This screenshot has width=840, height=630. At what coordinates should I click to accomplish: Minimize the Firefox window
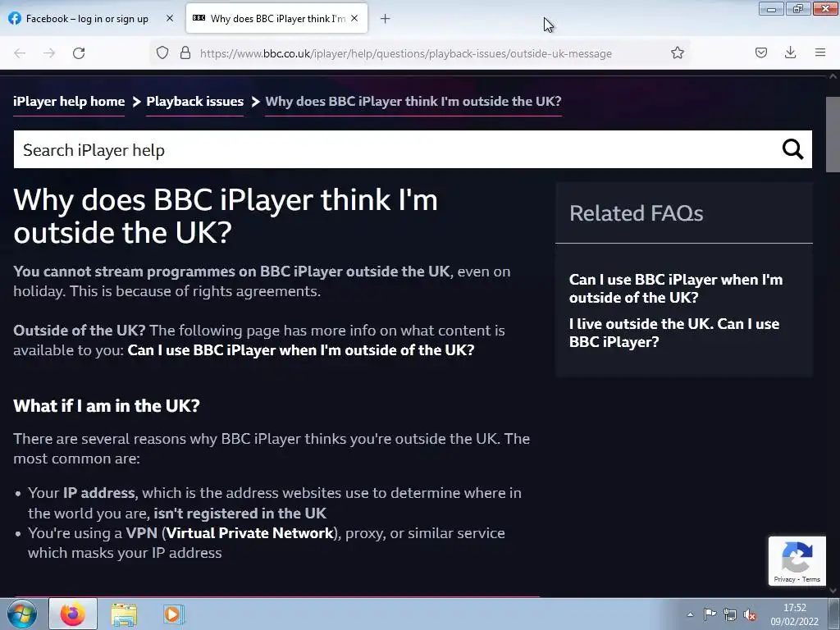click(771, 8)
